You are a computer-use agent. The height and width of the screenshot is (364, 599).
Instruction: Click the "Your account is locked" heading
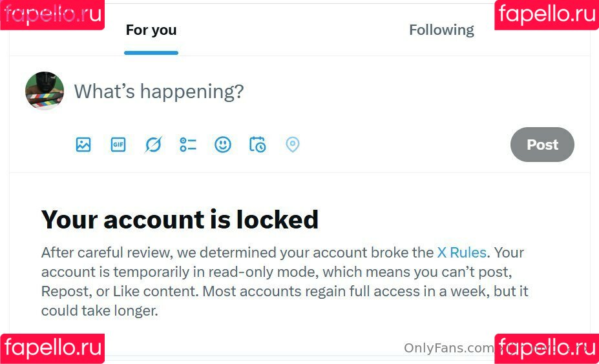(x=180, y=220)
